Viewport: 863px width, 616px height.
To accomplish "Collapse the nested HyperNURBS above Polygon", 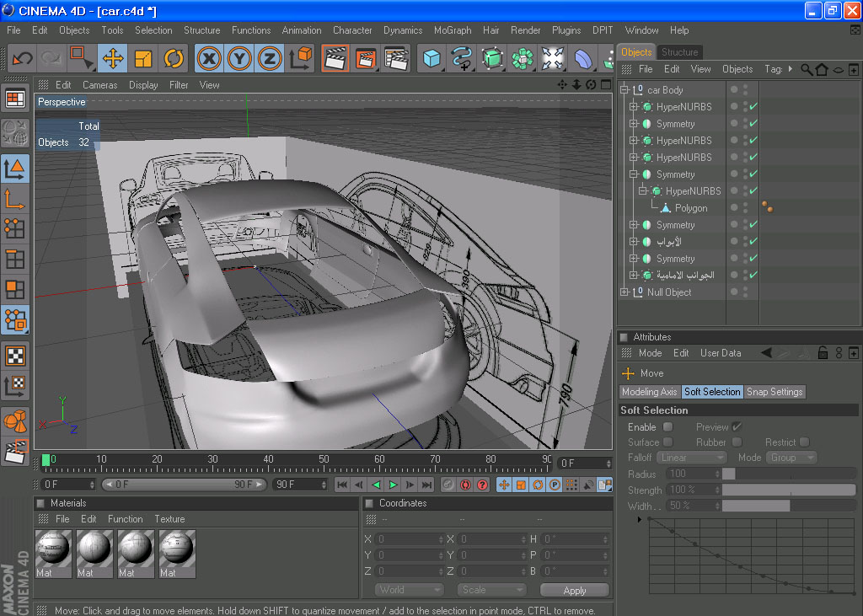I will 643,191.
